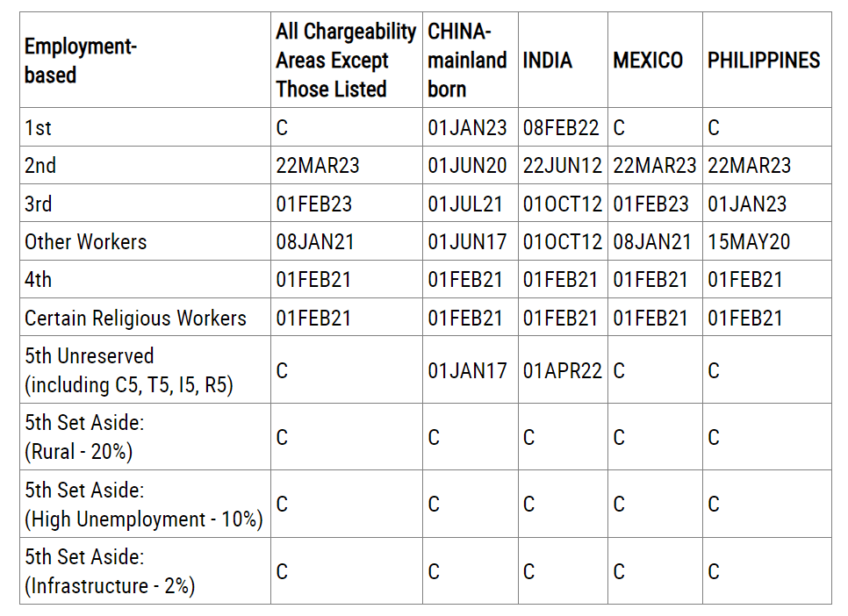Click the 'Other Workers' row label

[86, 242]
